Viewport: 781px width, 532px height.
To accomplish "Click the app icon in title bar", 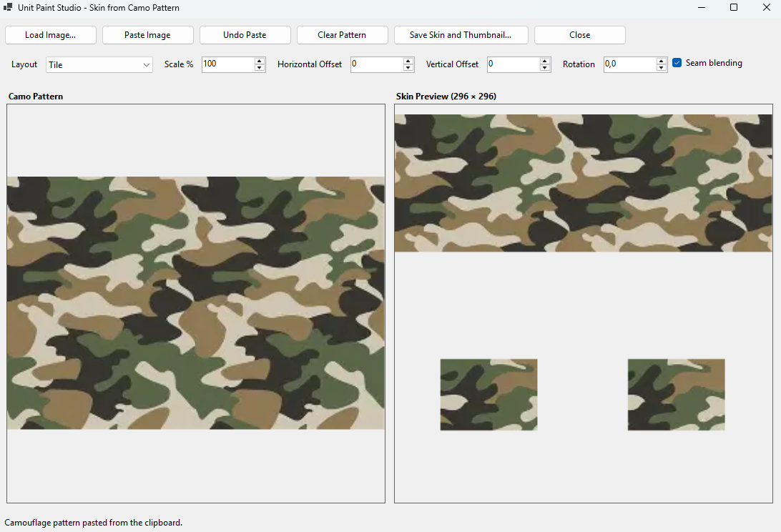I will tap(7, 7).
